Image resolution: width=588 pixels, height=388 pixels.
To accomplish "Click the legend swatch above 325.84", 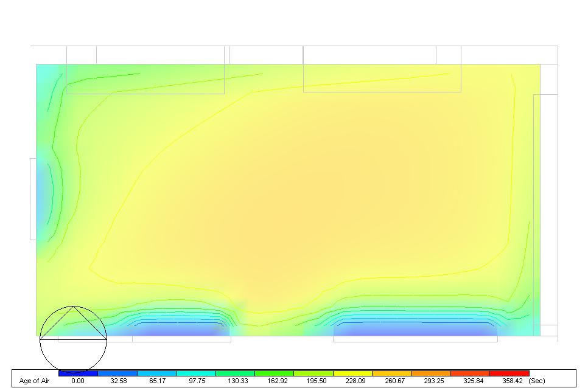I will tap(471, 373).
